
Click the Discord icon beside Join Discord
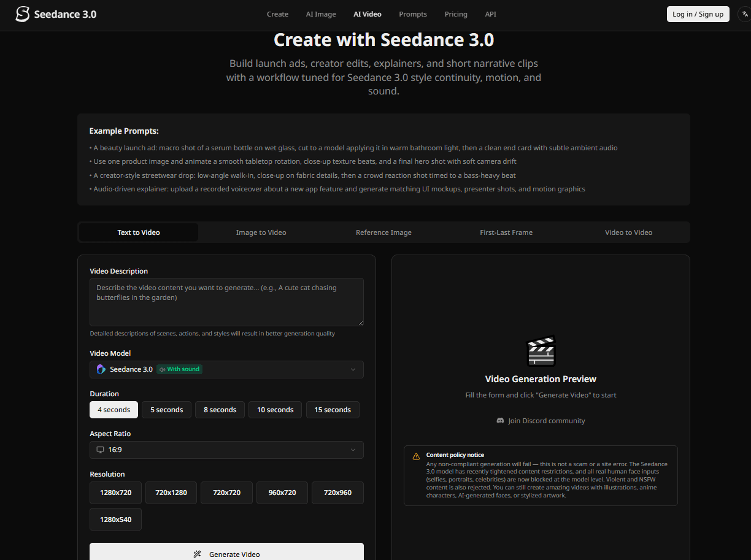click(500, 421)
